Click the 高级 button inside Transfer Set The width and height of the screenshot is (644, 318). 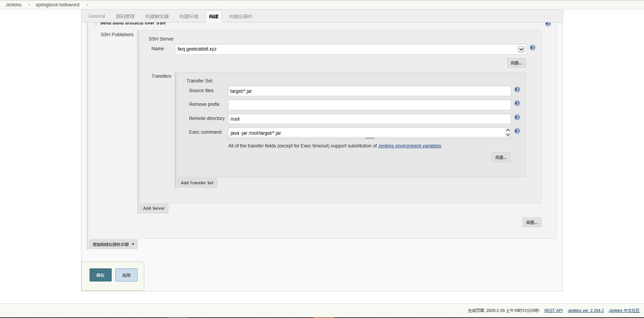[501, 157]
